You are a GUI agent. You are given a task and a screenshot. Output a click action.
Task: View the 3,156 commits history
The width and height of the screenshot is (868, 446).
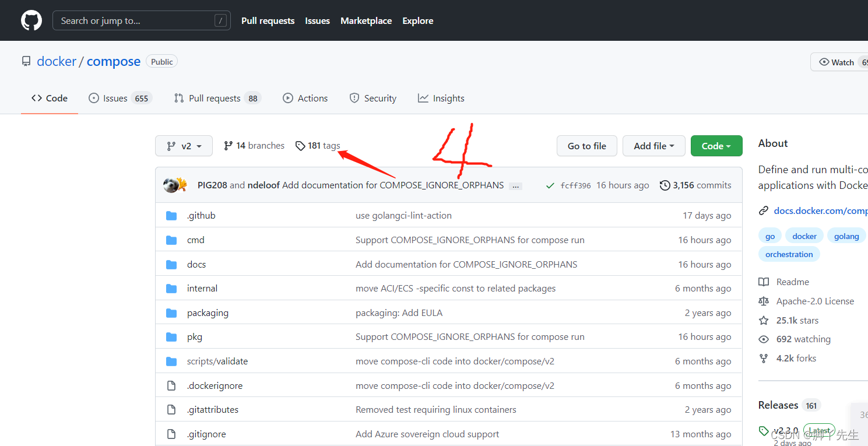(x=695, y=185)
